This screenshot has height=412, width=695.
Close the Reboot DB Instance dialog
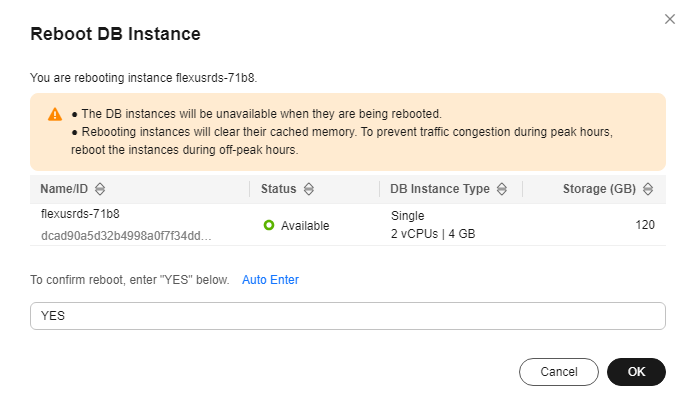(x=670, y=19)
